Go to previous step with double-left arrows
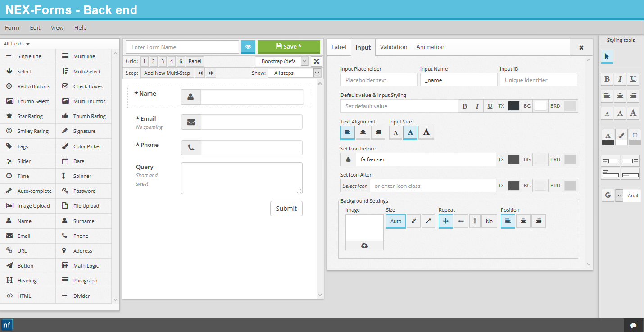 point(200,73)
